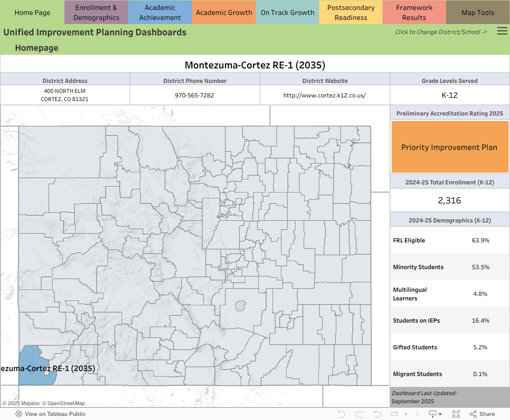
Task: Click the Montezuma-Cortez map label
Action: [x=48, y=368]
